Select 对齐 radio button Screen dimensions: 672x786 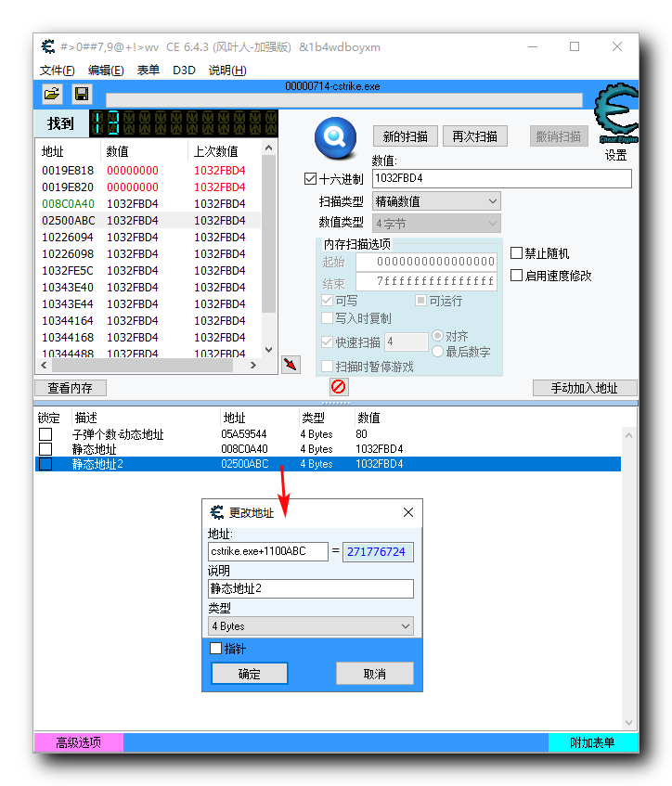(x=437, y=335)
